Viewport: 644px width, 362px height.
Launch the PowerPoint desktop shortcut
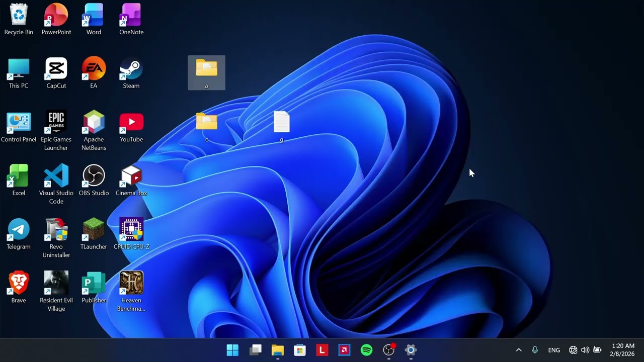click(x=56, y=20)
